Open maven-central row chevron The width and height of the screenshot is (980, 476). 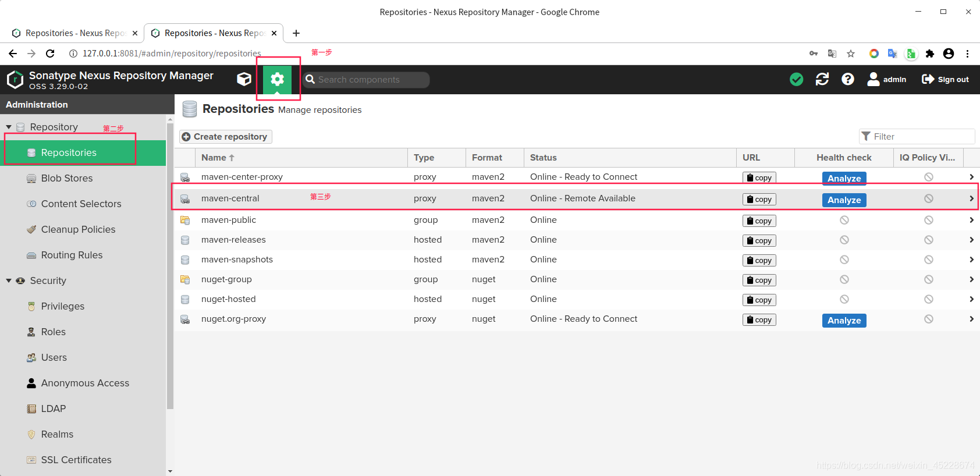tap(971, 198)
